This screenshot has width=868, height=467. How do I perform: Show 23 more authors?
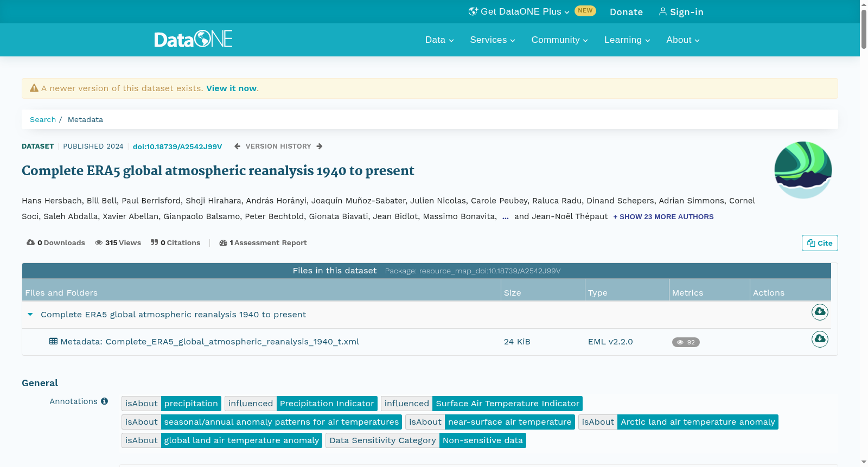[x=663, y=217]
